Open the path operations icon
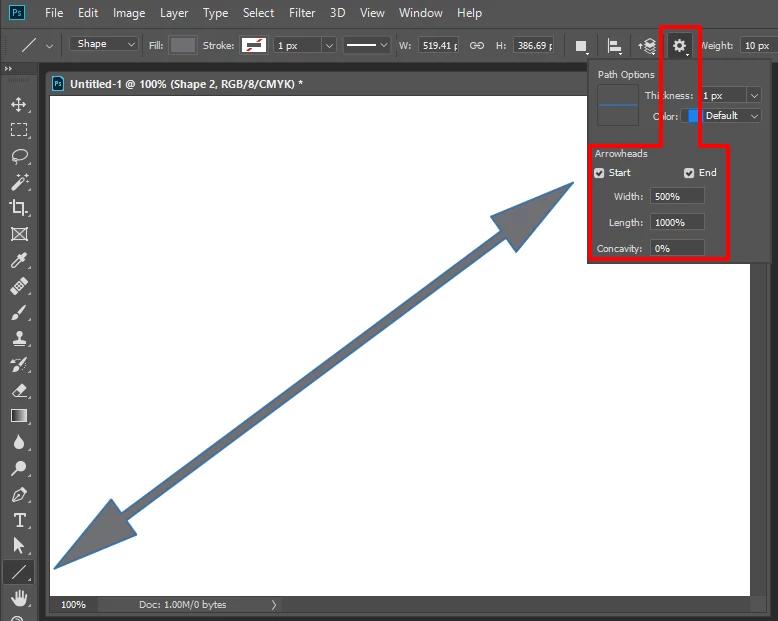The height and width of the screenshot is (621, 778). [581, 46]
